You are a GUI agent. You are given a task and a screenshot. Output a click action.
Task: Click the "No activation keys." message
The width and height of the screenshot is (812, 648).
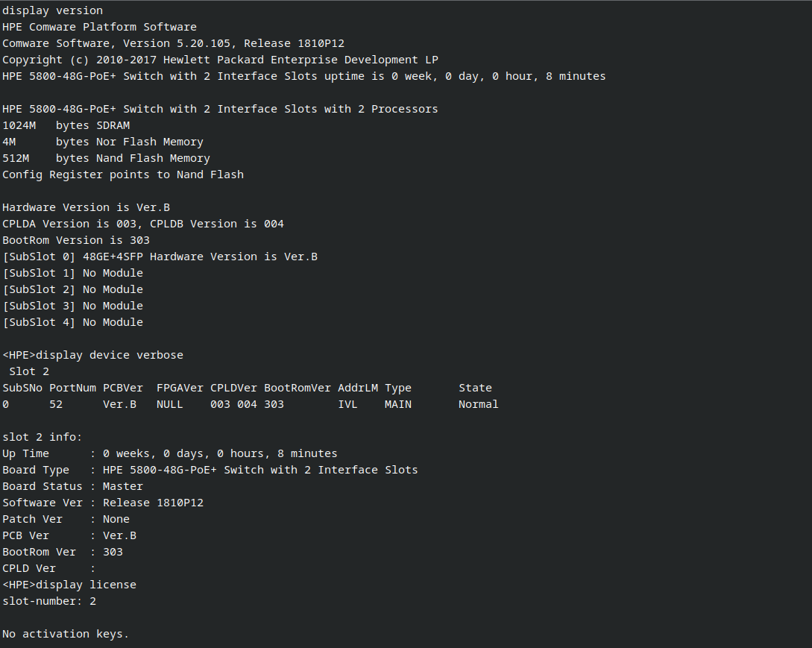point(66,634)
